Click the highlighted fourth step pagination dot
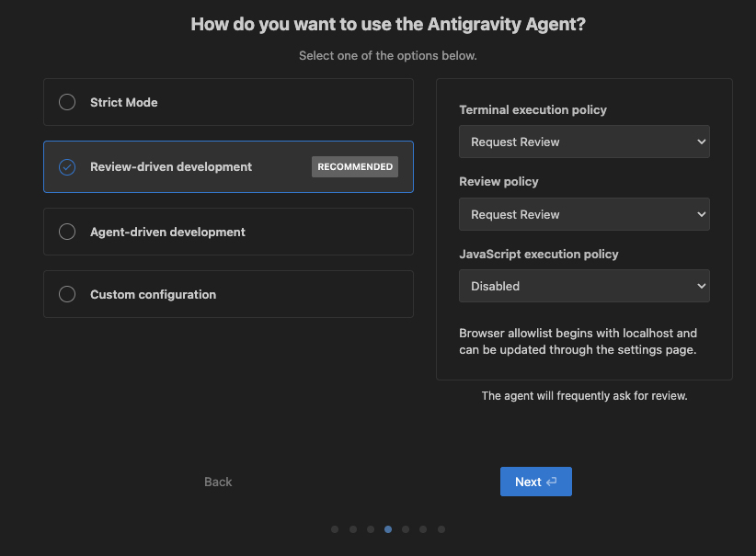The image size is (756, 556). [x=388, y=529]
